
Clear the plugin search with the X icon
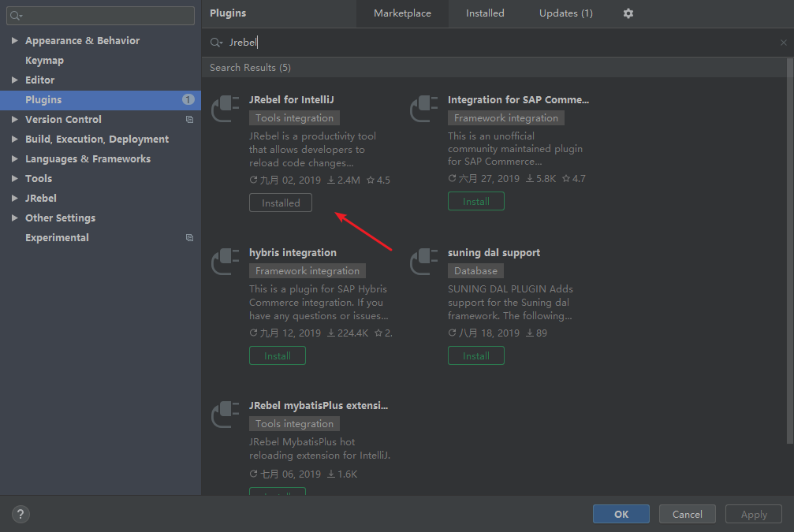(784, 43)
